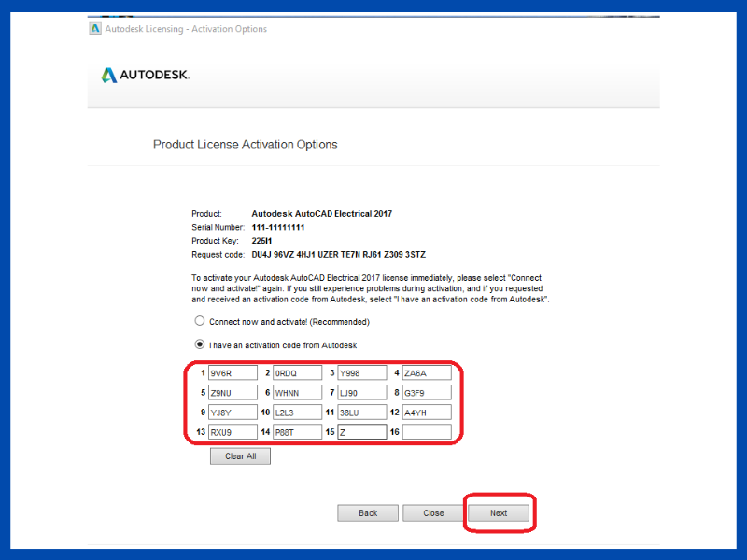Proceed by clicking the Next button

tap(499, 513)
